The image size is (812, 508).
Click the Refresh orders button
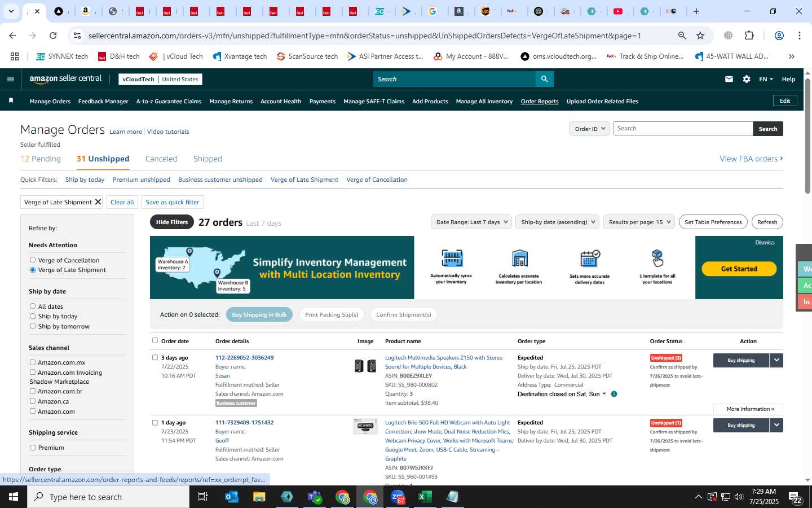tap(767, 222)
